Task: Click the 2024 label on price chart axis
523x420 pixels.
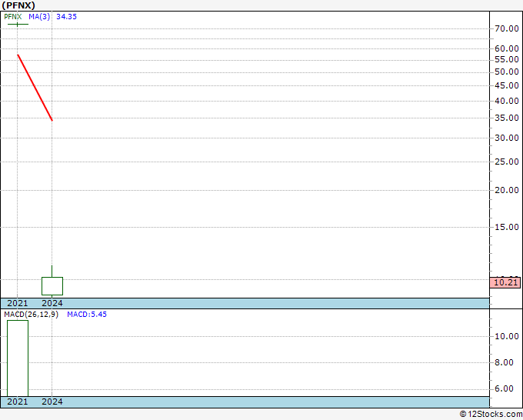Action: coord(52,303)
